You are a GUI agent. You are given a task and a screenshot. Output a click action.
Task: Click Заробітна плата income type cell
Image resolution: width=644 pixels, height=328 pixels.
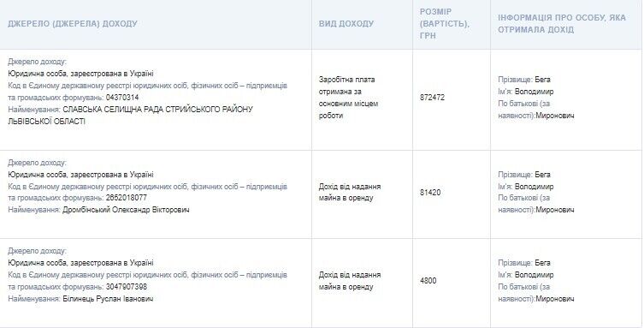tap(348, 98)
